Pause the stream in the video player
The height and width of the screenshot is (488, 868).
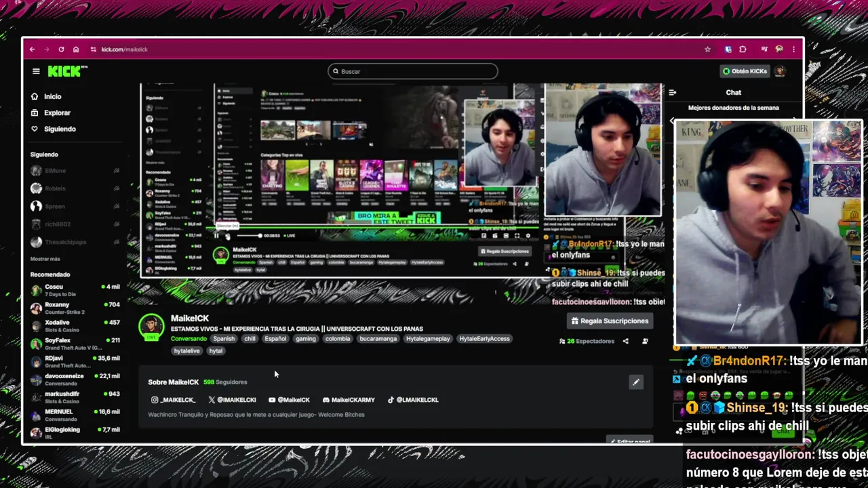(x=216, y=235)
